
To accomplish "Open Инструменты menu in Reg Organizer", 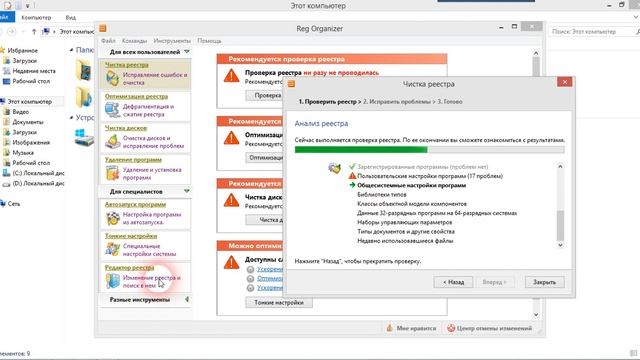I will (172, 41).
